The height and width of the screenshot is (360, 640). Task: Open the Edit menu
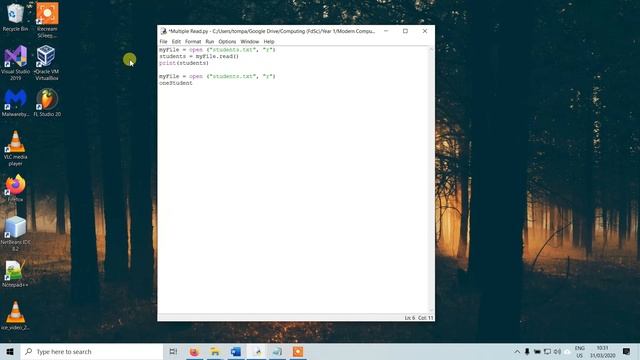click(x=176, y=42)
